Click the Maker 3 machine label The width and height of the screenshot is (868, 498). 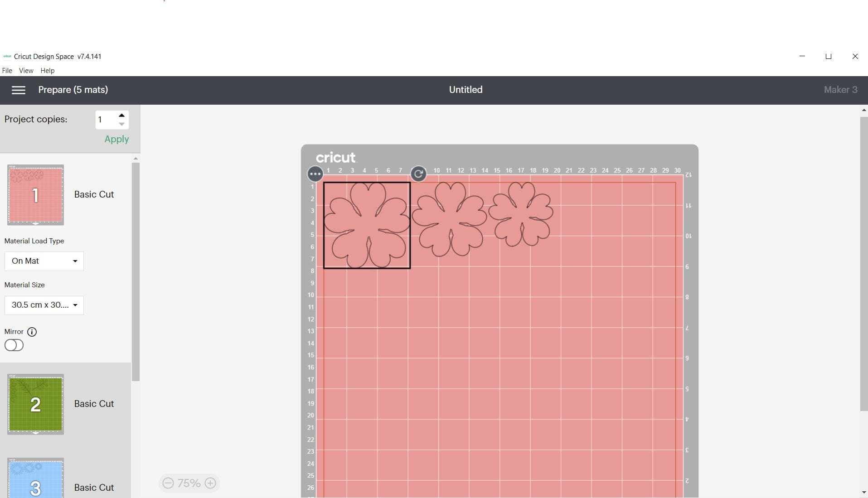point(840,90)
